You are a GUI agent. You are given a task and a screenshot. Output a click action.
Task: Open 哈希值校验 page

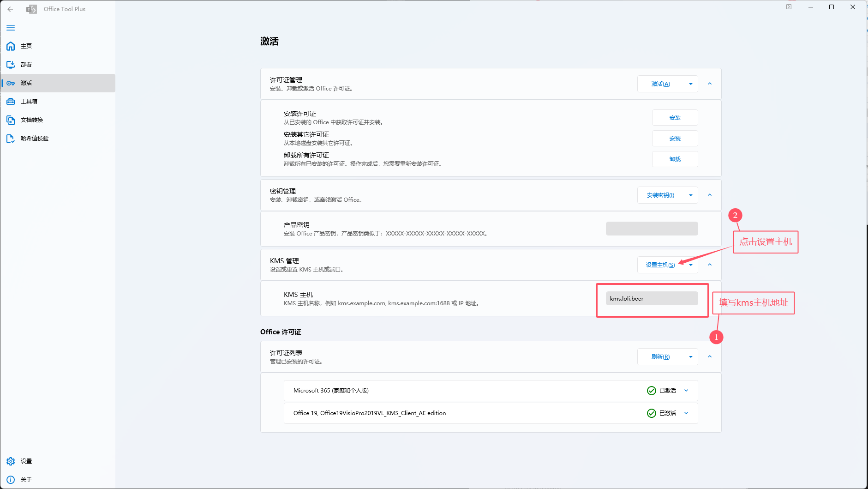(x=58, y=139)
